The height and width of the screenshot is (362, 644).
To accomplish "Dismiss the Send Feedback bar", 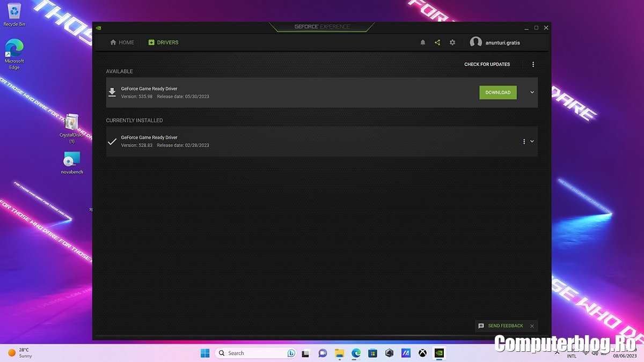I will [532, 326].
